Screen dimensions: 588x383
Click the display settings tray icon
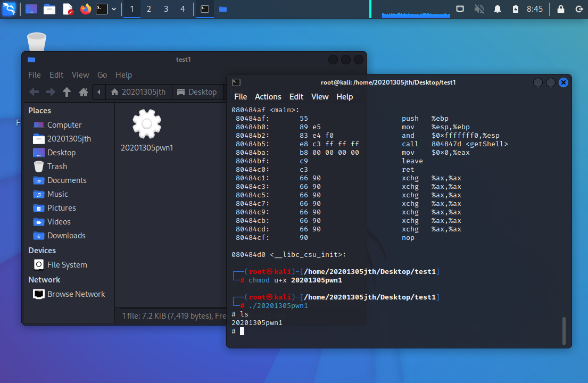pyautogui.click(x=460, y=9)
